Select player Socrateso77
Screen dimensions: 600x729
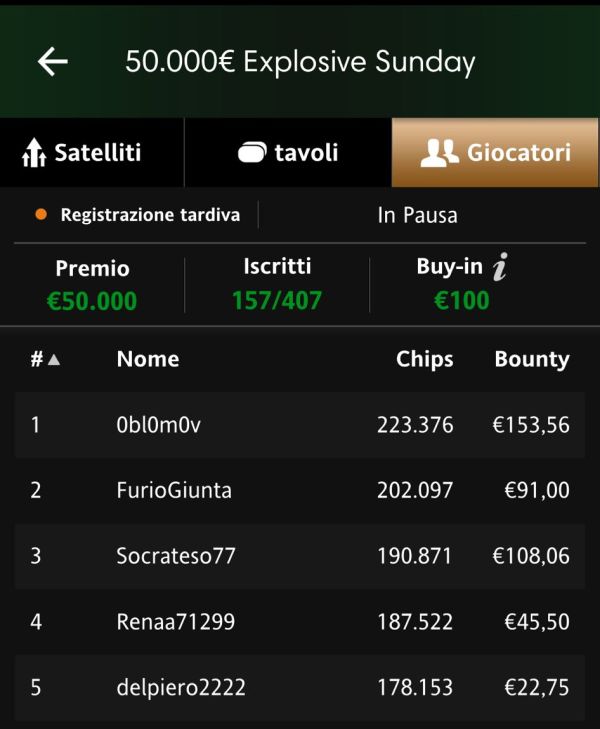click(x=300, y=556)
